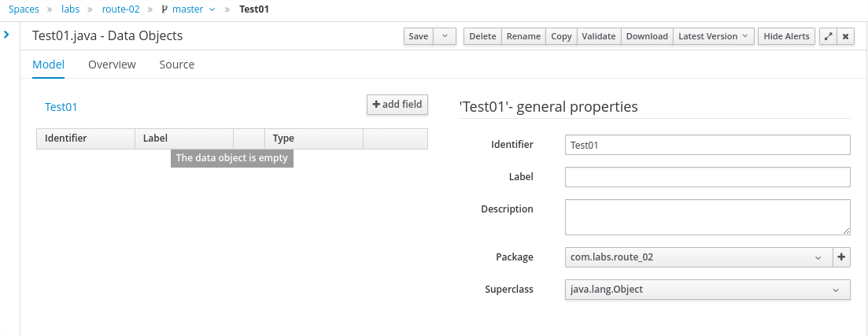Click the Validate button

click(598, 36)
